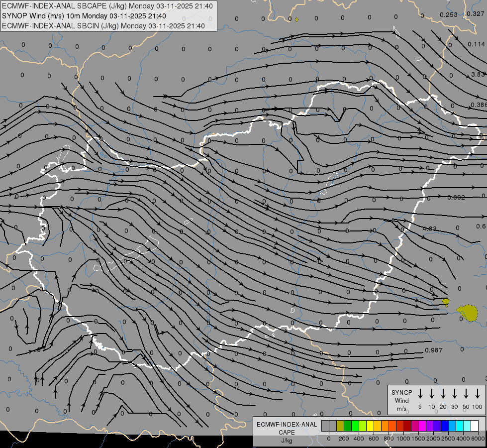Click the SBCAPE title line in header

(107, 6)
